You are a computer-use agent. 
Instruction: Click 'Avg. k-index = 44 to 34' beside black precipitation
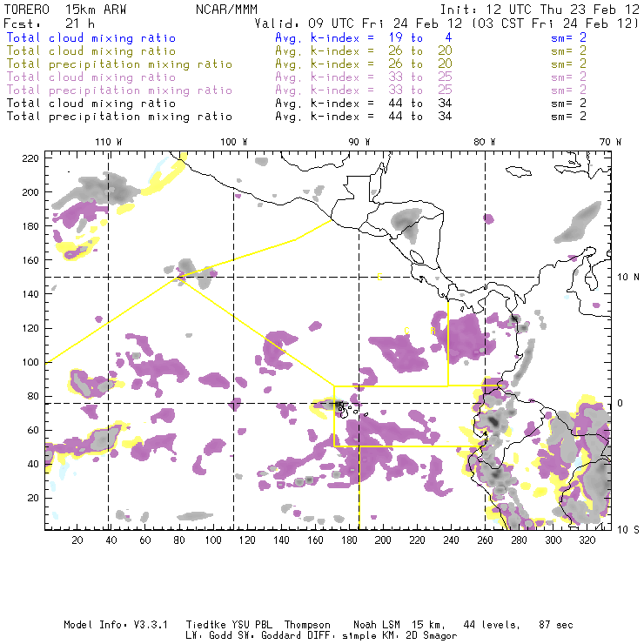tap(364, 117)
